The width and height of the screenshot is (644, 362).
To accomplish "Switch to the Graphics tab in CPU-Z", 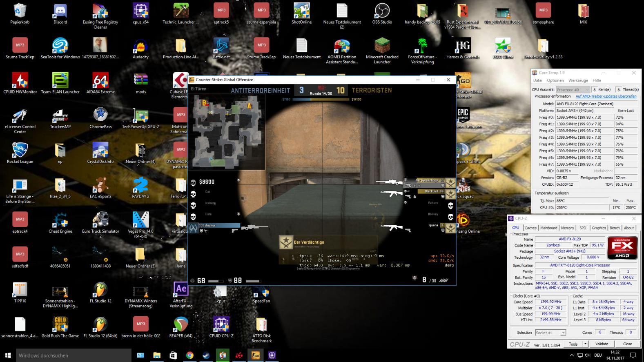I will click(x=599, y=228).
